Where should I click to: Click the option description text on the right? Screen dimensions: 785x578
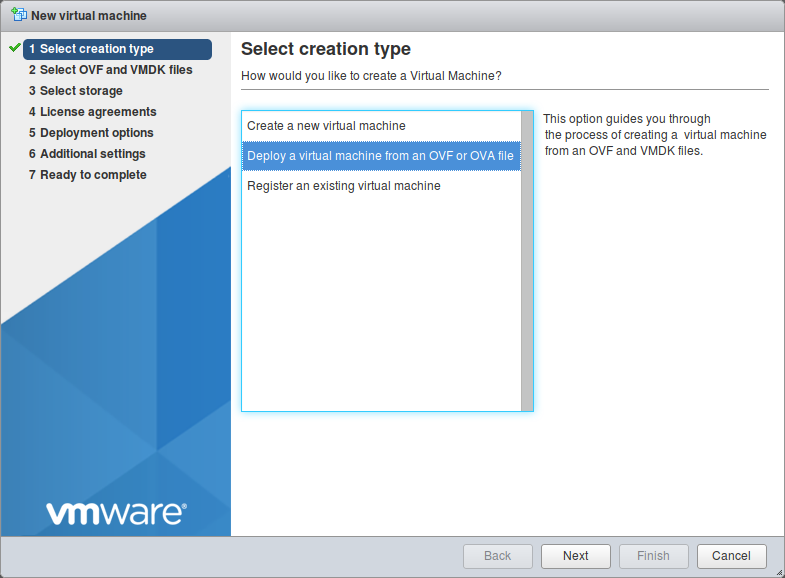point(655,135)
